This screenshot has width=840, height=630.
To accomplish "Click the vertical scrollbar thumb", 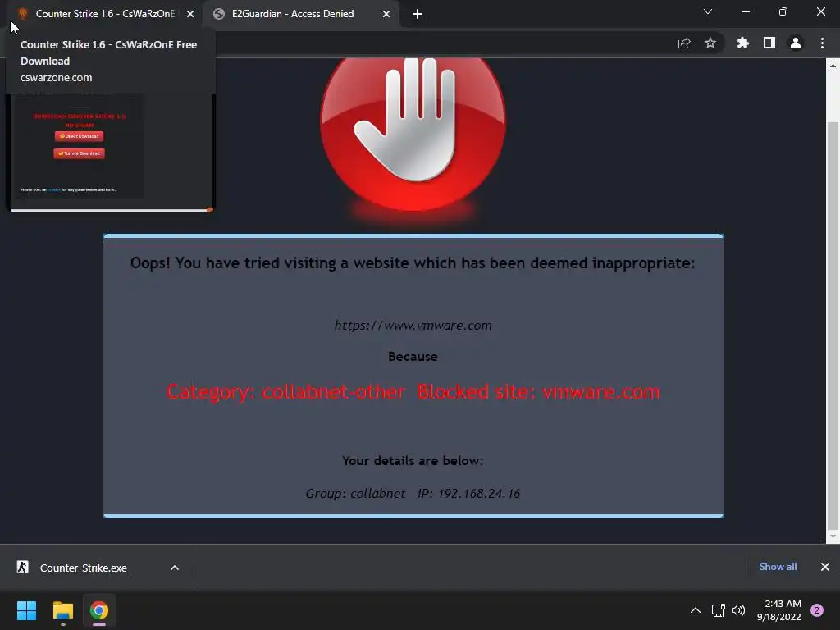I will (833, 326).
